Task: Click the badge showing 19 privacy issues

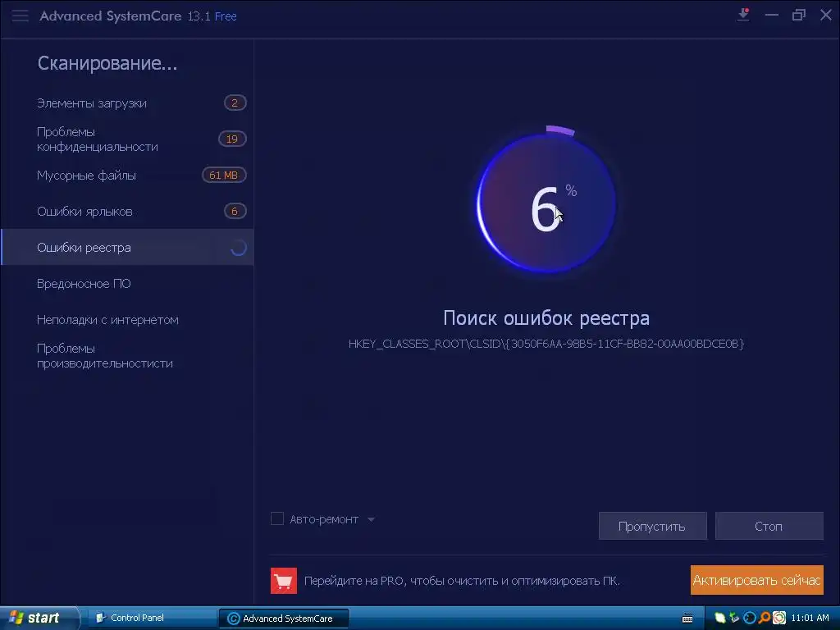Action: [x=232, y=139]
